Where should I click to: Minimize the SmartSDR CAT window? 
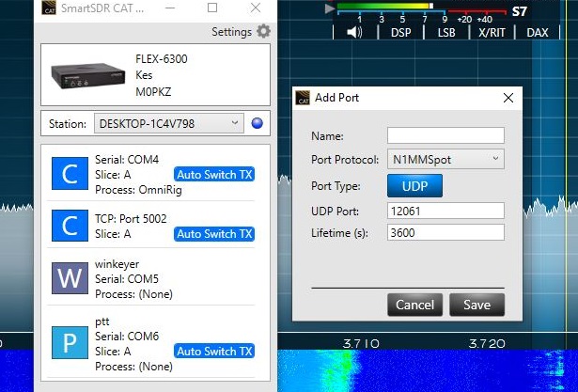[x=170, y=8]
